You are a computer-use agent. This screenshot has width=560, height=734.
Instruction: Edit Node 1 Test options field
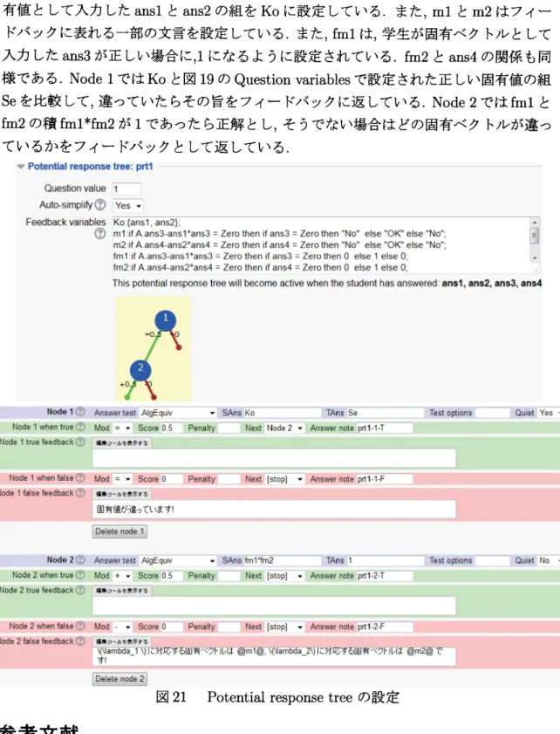492,413
